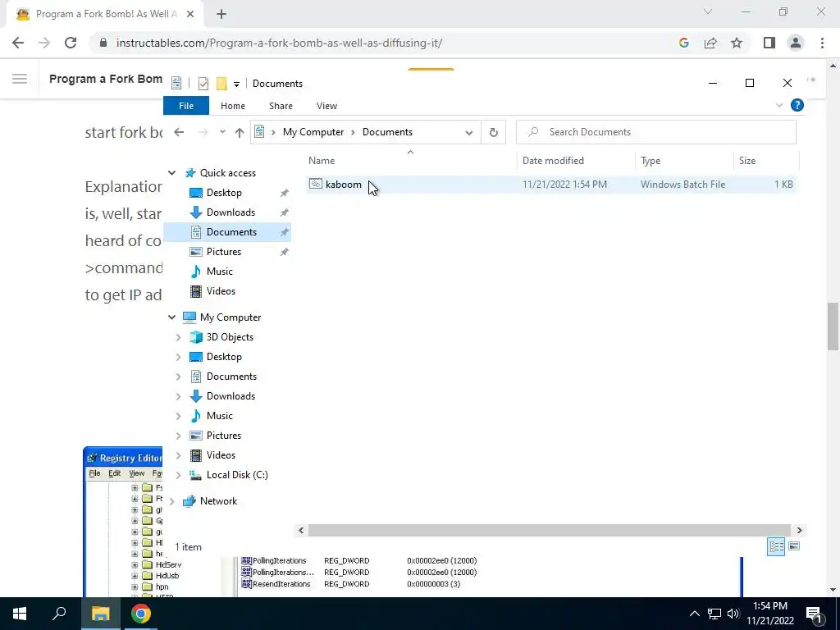The width and height of the screenshot is (840, 630).
Task: Open the Share ribbon tab
Action: [x=281, y=106]
